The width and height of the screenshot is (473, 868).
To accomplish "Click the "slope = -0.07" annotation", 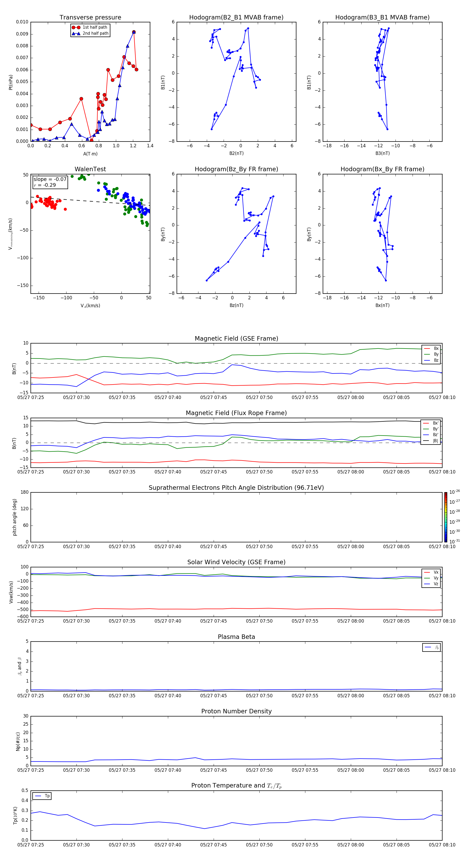I will pos(50,179).
